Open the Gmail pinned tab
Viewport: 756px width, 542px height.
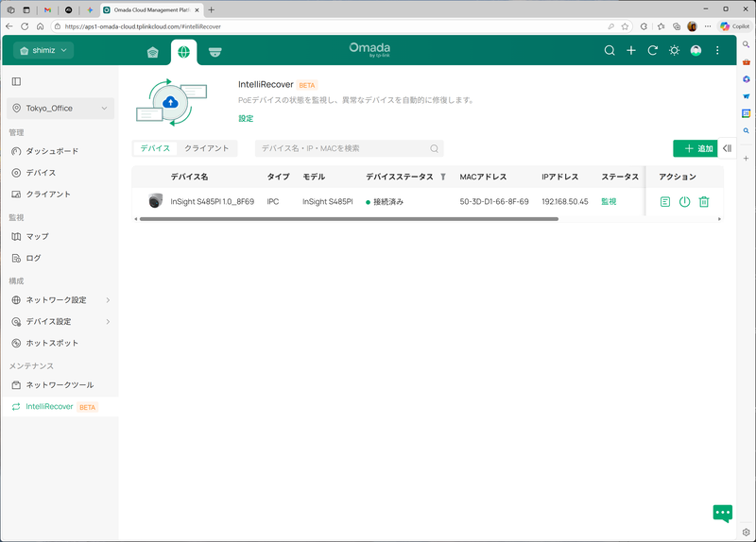coord(47,9)
